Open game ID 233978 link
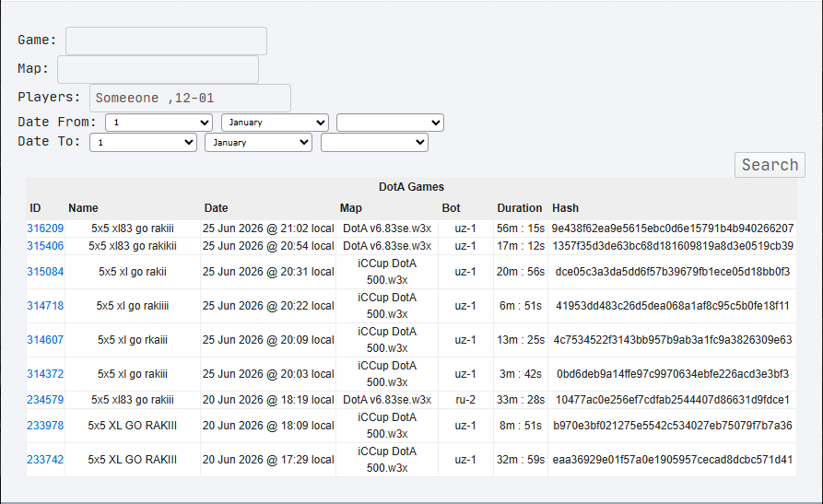Viewport: 823px width, 504px height. click(45, 426)
